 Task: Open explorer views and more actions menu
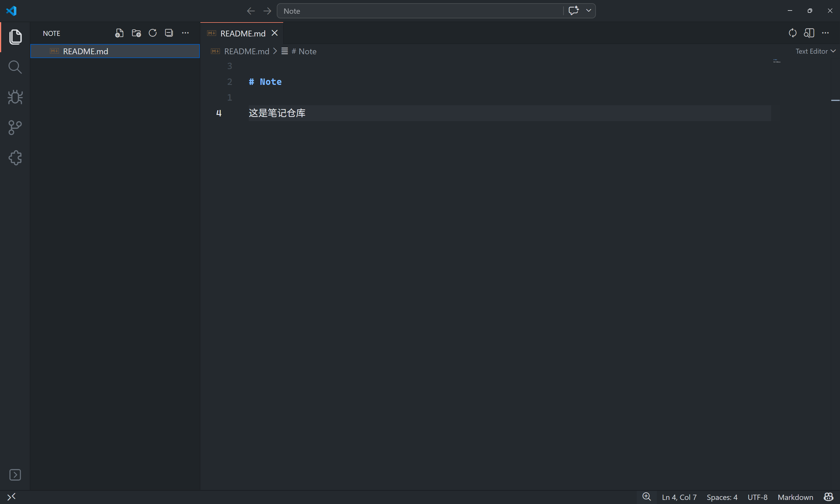(x=185, y=33)
